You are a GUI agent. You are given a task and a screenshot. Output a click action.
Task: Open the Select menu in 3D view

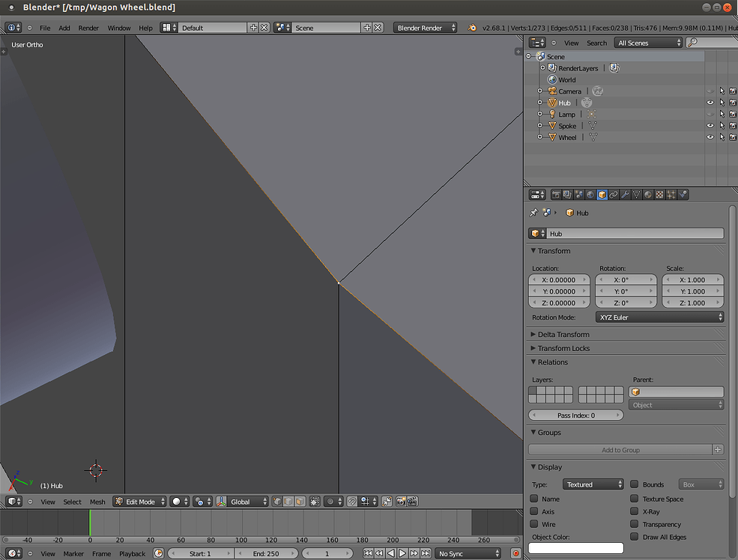tap(72, 502)
